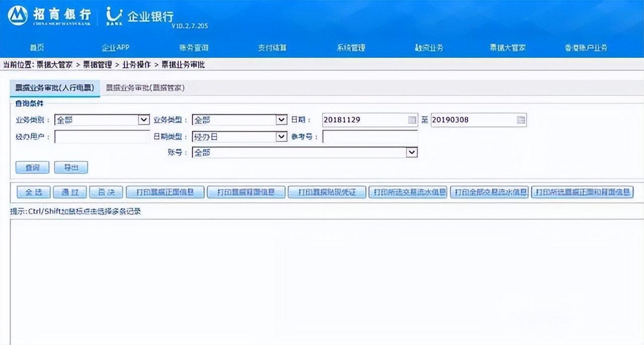
Task: Open the calendar icon beside date 20181129
Action: point(412,120)
